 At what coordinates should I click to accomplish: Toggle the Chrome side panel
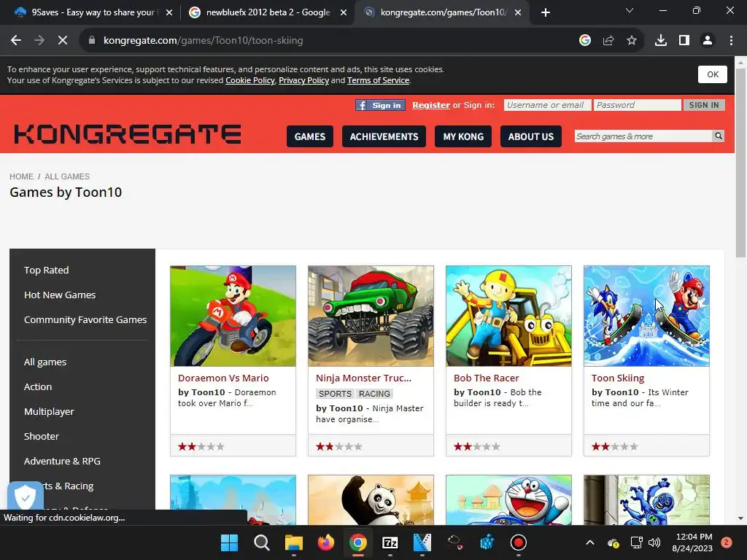(x=684, y=41)
